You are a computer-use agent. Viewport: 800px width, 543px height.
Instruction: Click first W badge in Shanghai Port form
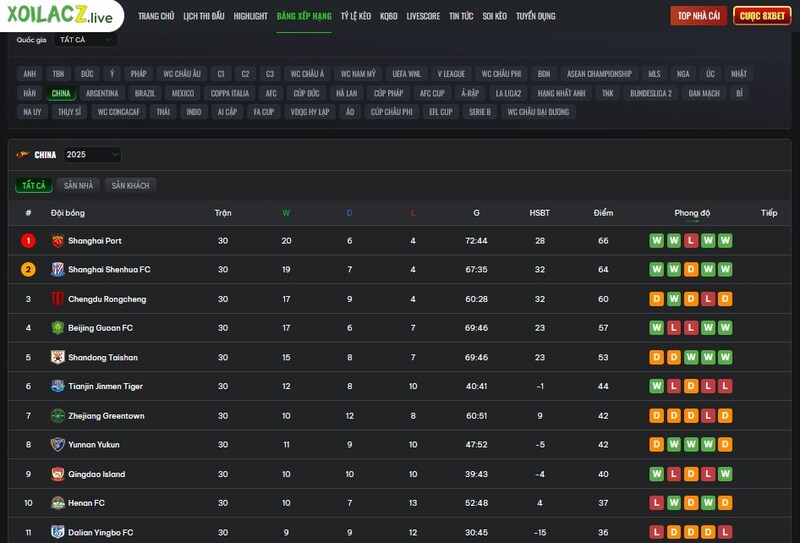[x=657, y=241]
